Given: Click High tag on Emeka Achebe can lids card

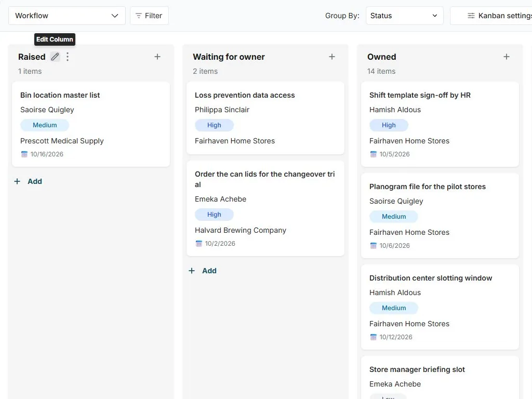Looking at the screenshot, I should tap(214, 215).
